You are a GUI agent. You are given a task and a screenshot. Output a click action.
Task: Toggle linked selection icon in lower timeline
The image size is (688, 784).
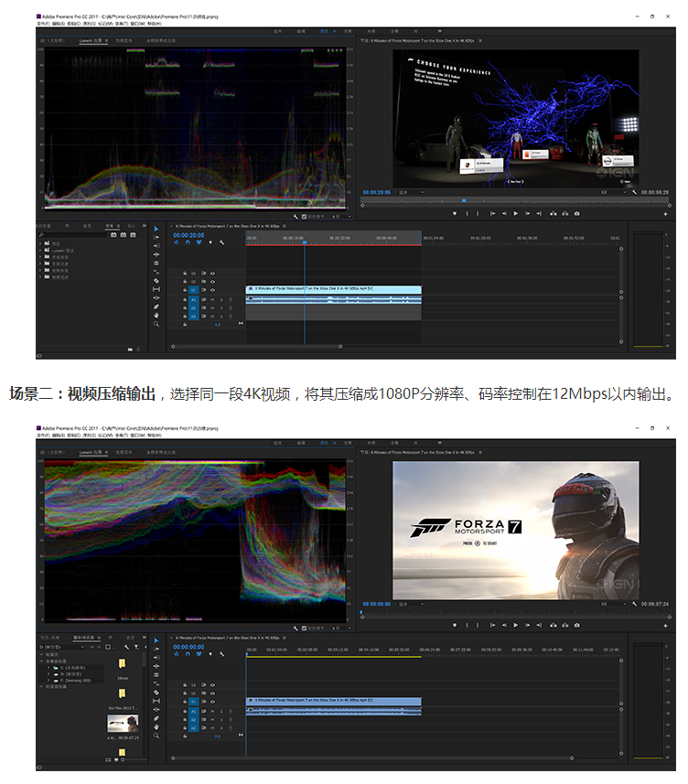199,654
